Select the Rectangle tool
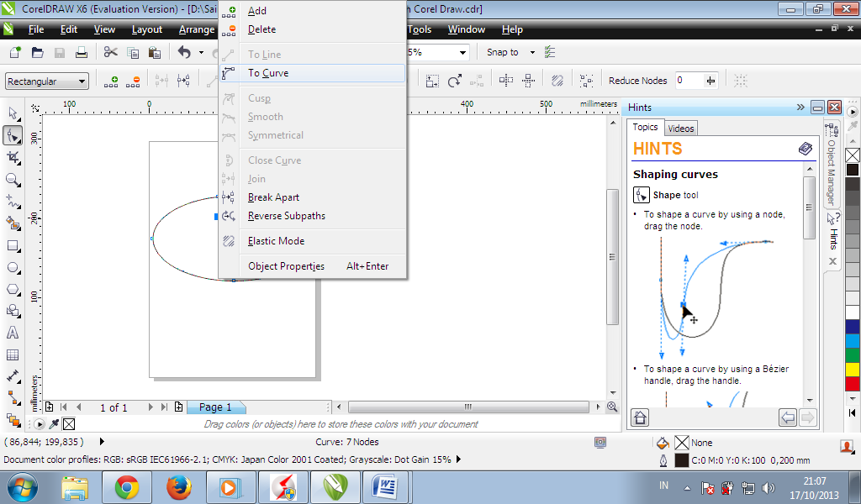The height and width of the screenshot is (504, 861). coord(13,245)
